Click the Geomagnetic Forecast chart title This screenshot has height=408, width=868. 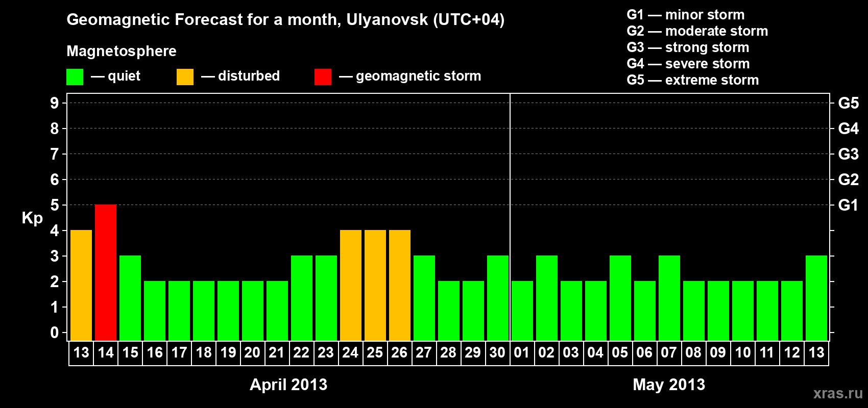(285, 20)
